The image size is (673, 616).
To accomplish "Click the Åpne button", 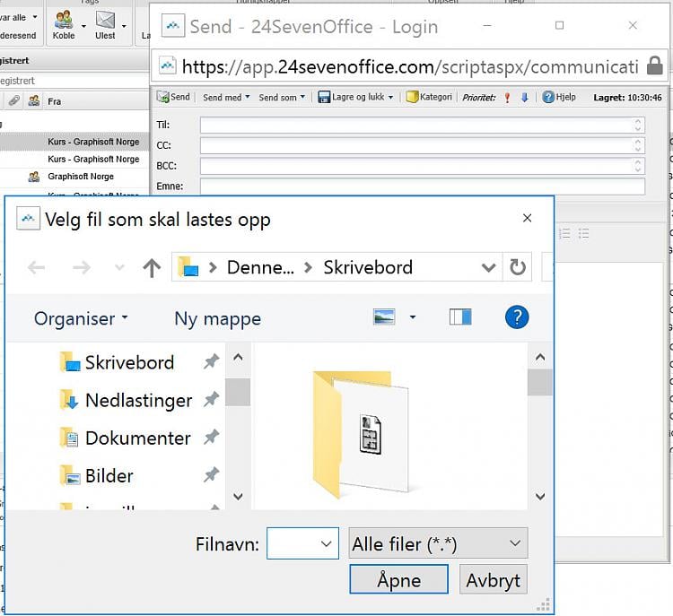I will click(x=398, y=579).
